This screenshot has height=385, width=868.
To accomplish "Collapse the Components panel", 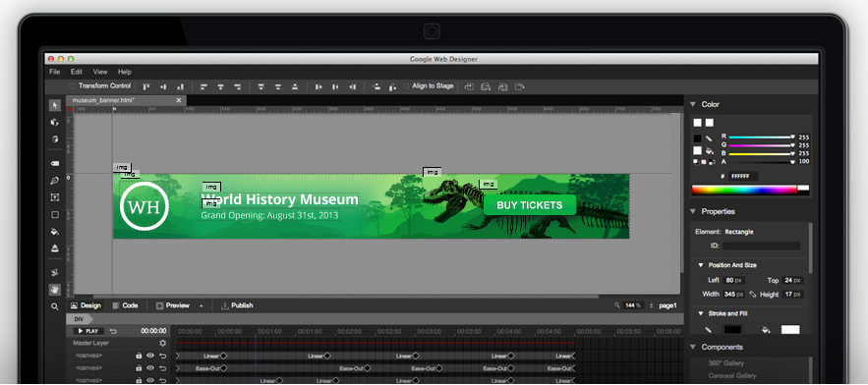I will (692, 347).
